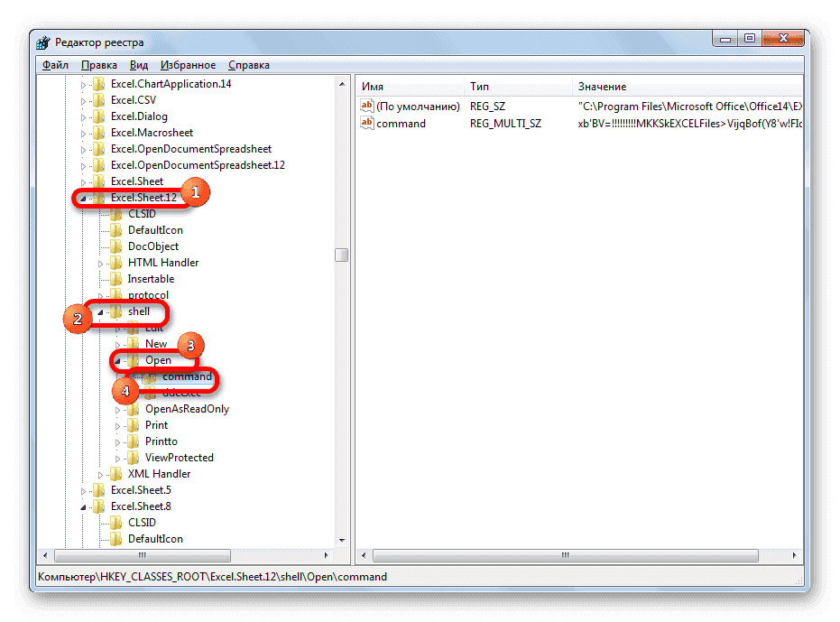Select the OpenAsReadOnly folder icon
840x622 pixels.
(x=134, y=409)
